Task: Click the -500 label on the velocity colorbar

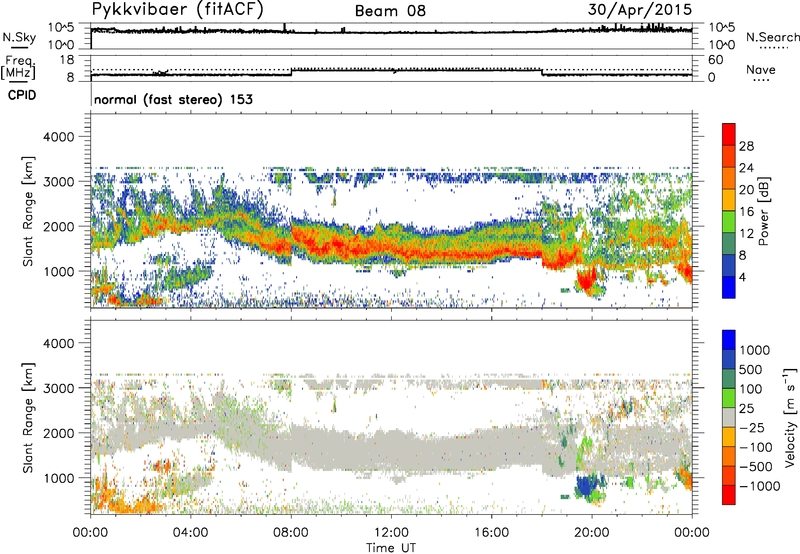Action: [x=756, y=467]
